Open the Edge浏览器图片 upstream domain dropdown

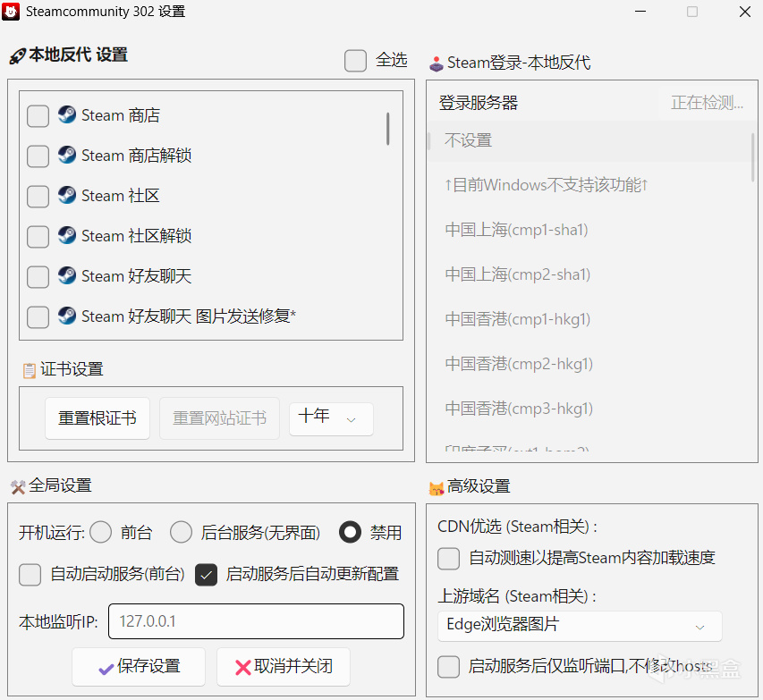pos(580,626)
